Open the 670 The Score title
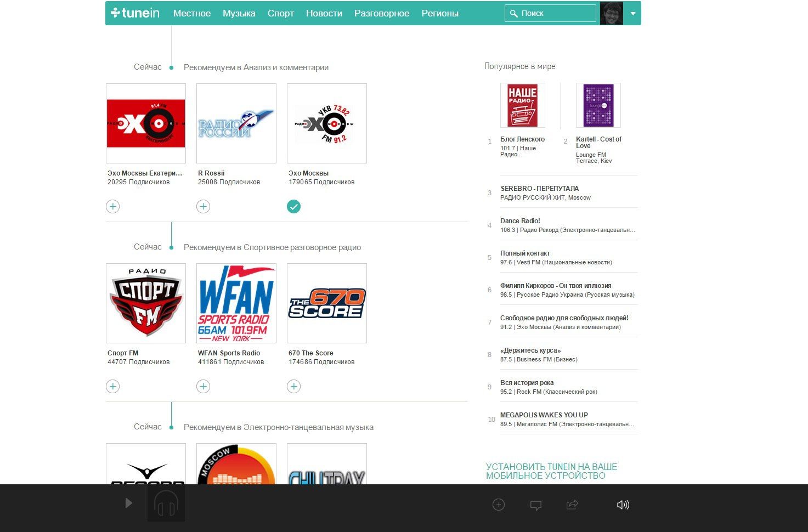 [x=311, y=353]
